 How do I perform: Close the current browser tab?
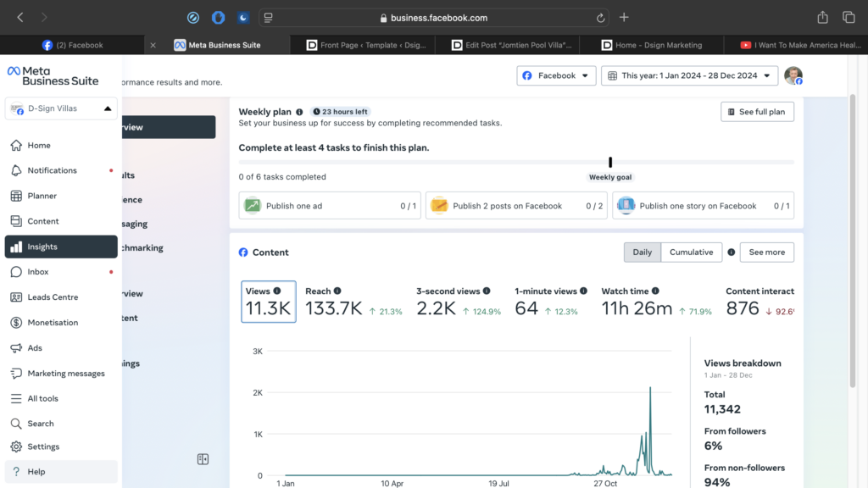coord(153,46)
